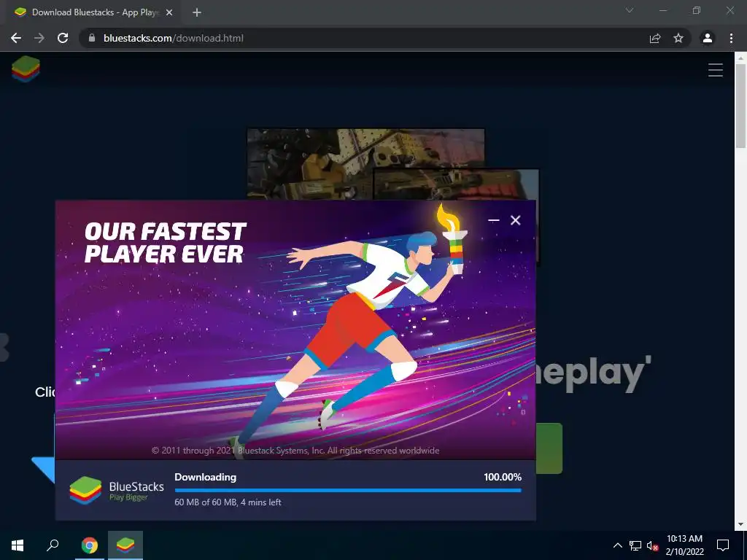
Task: Click the BlueStacks logo on the webpage
Action: pos(26,69)
